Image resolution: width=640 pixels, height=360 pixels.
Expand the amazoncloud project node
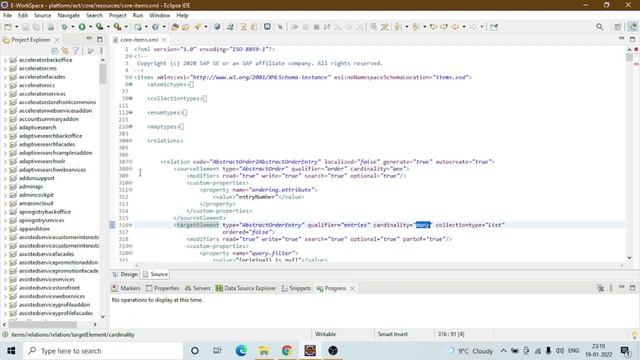pos(5,204)
